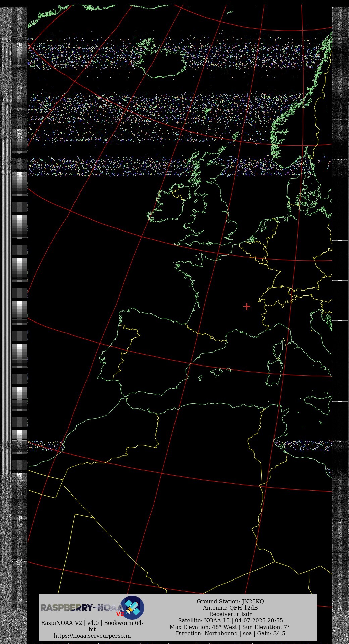Click the red V2 badge in logo
The image size is (349, 644).
[120, 614]
